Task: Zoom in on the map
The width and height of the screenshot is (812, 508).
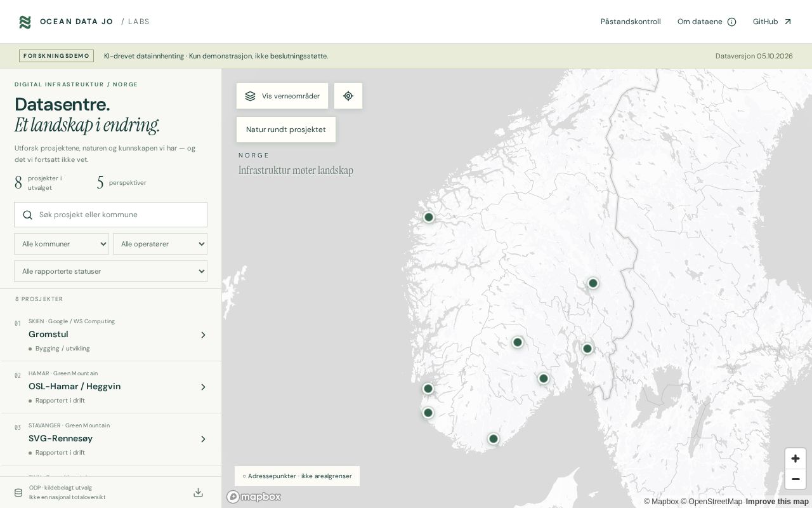Action: click(796, 458)
